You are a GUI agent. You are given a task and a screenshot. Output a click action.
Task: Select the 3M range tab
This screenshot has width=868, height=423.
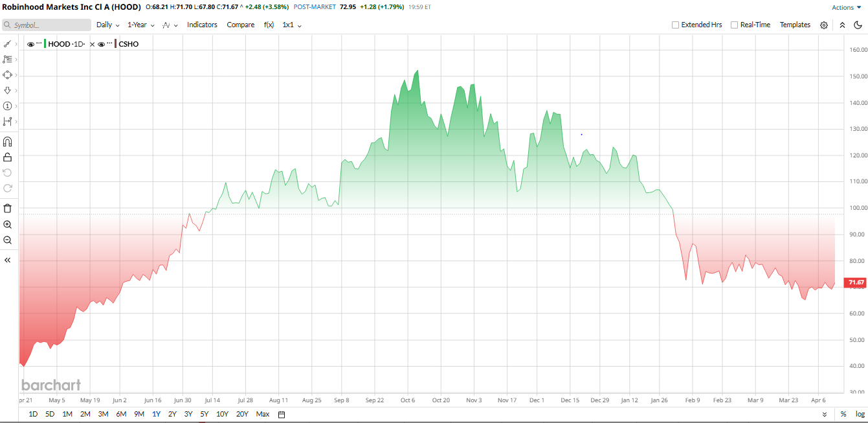pos(103,415)
